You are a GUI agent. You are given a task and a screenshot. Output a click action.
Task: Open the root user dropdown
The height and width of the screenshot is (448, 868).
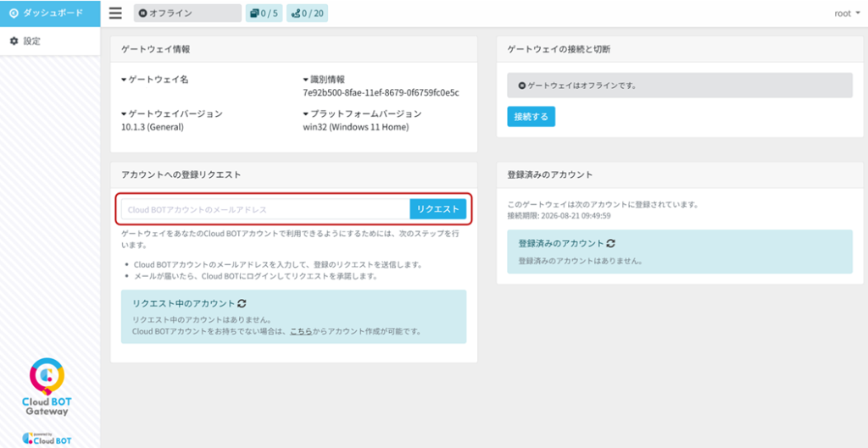coord(847,14)
